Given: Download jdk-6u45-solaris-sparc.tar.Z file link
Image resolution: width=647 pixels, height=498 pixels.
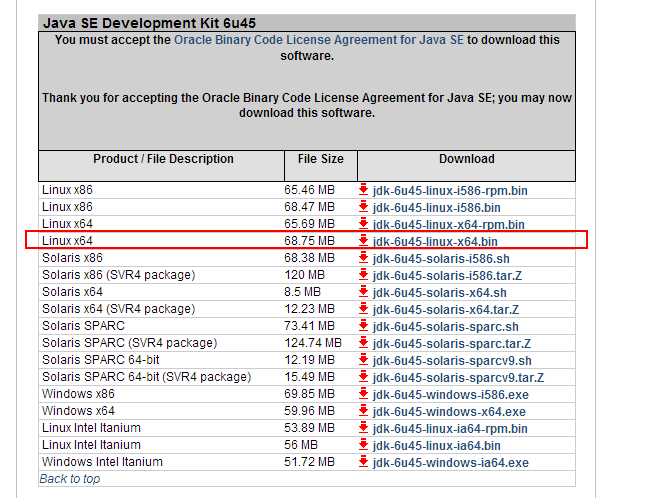Looking at the screenshot, I should pos(452,344).
